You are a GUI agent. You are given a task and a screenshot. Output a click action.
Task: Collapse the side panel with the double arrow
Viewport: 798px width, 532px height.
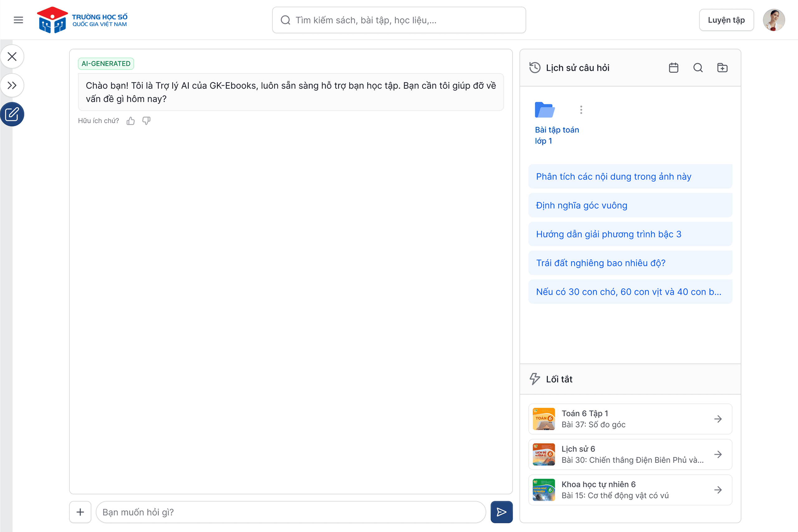click(12, 85)
